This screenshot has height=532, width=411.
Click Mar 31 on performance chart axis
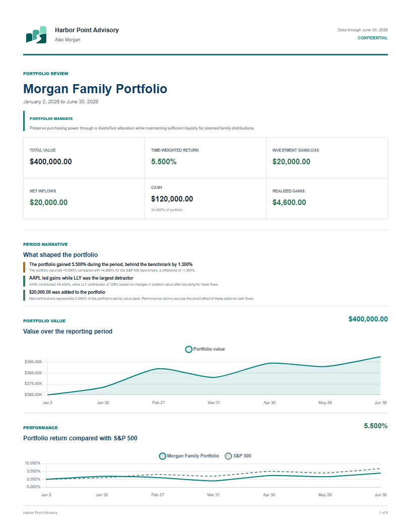coord(213,495)
